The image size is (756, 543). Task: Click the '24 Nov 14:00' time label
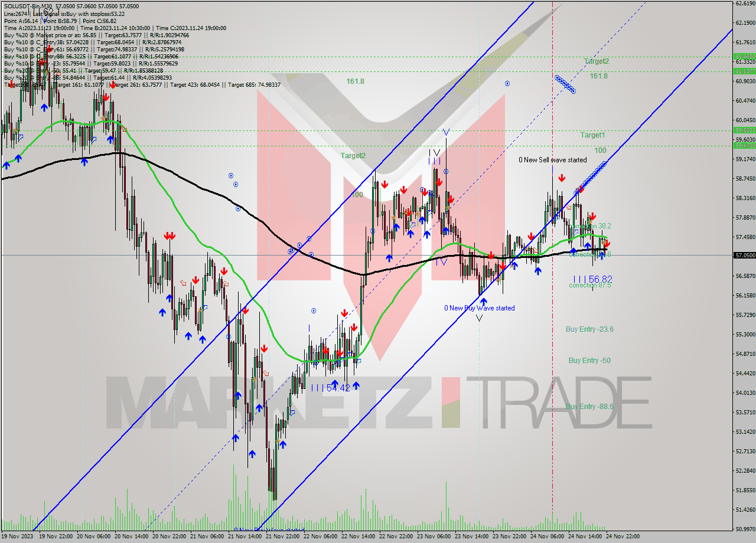[x=585, y=537]
